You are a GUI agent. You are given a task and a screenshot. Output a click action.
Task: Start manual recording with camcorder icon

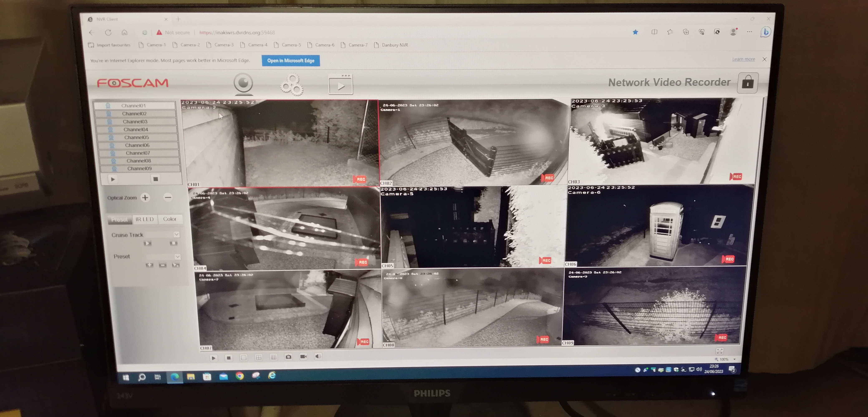point(303,356)
